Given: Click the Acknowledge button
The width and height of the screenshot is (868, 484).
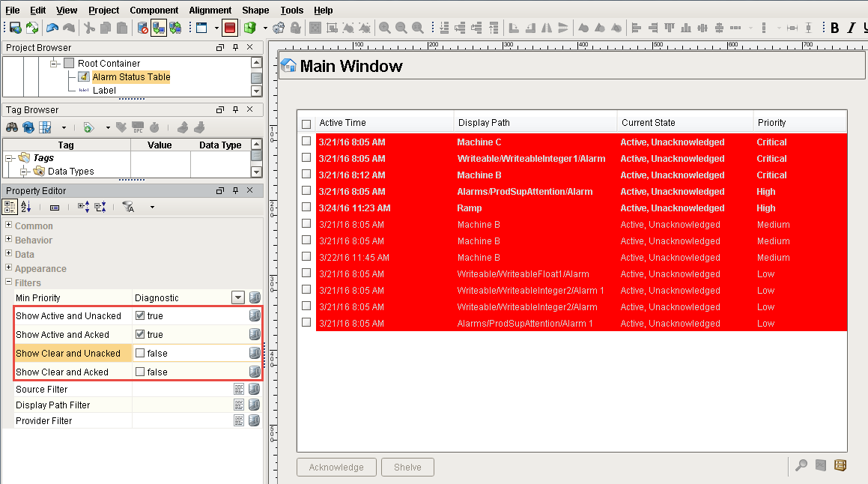Looking at the screenshot, I should [336, 467].
